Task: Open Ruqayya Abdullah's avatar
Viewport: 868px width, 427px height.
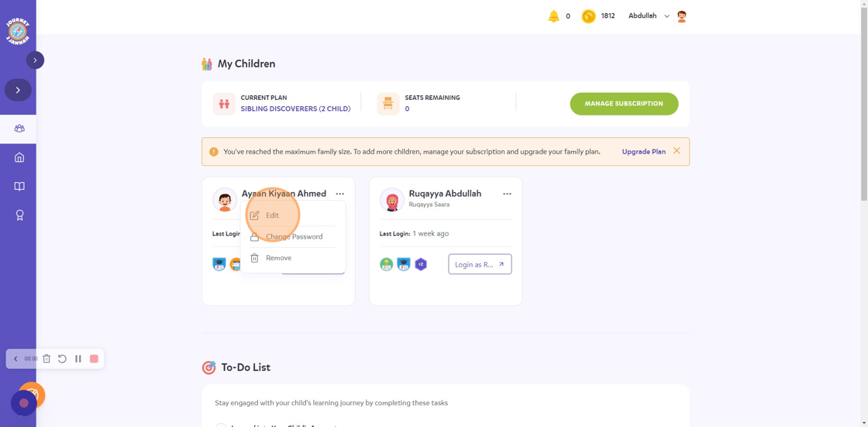Action: (x=392, y=199)
